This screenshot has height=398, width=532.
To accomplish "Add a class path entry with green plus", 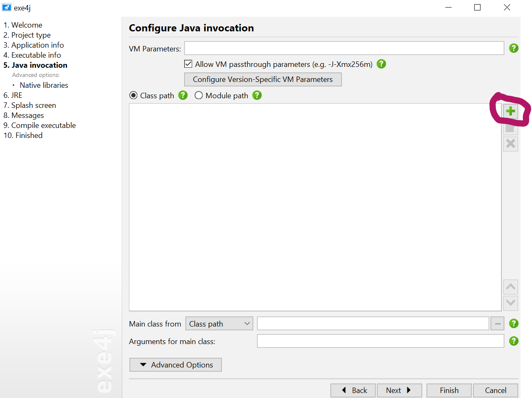I will pyautogui.click(x=510, y=111).
